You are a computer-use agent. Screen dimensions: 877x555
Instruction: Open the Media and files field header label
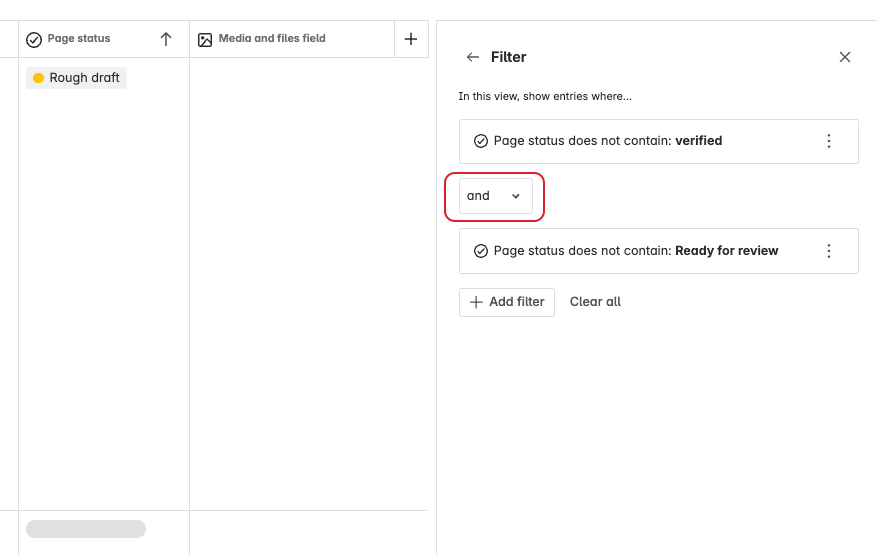272,39
